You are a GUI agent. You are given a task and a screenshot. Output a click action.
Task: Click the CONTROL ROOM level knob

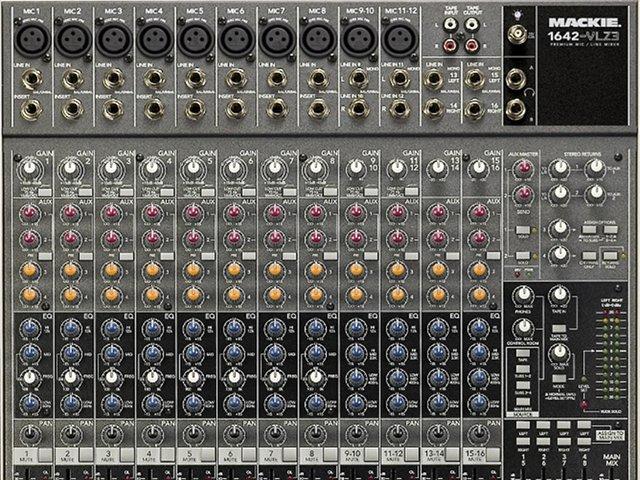pyautogui.click(x=522, y=327)
